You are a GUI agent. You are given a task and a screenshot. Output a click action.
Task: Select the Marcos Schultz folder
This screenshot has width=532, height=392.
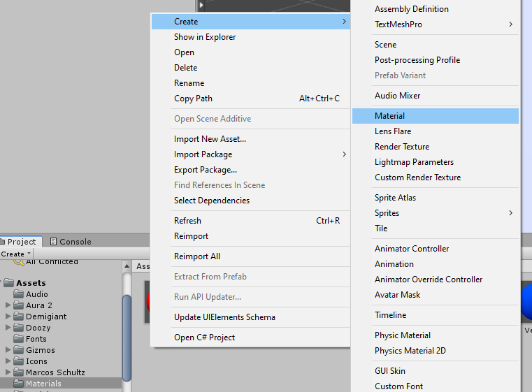(55, 372)
